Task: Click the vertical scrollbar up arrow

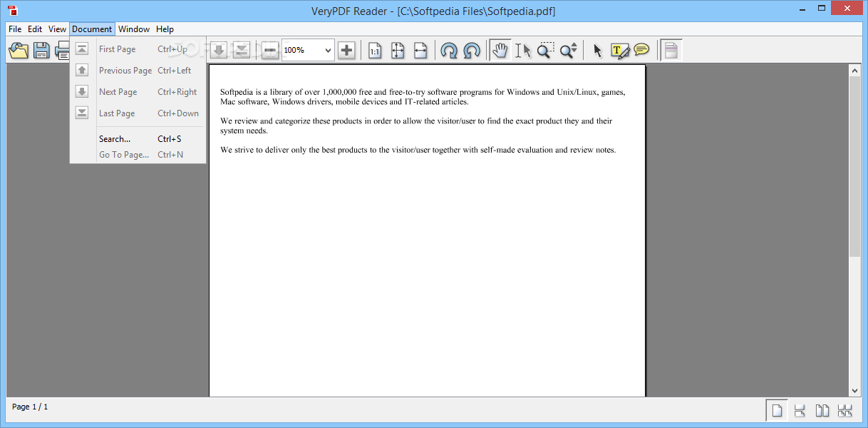Action: pos(855,70)
